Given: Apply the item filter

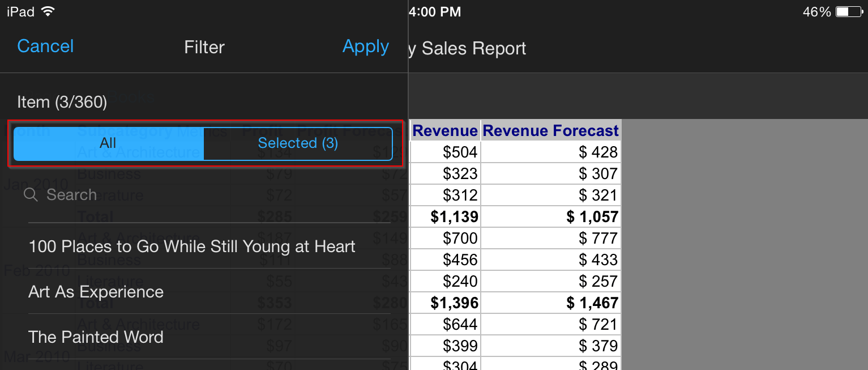Looking at the screenshot, I should pos(366,46).
